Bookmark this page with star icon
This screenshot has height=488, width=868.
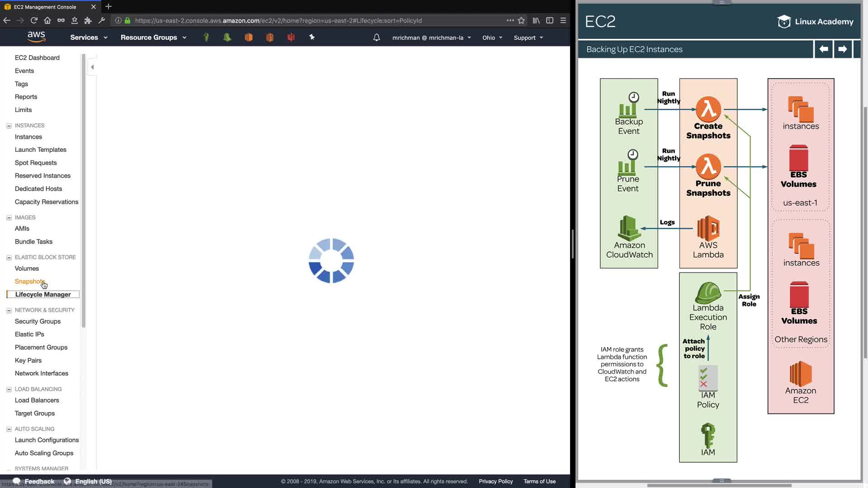[521, 20]
